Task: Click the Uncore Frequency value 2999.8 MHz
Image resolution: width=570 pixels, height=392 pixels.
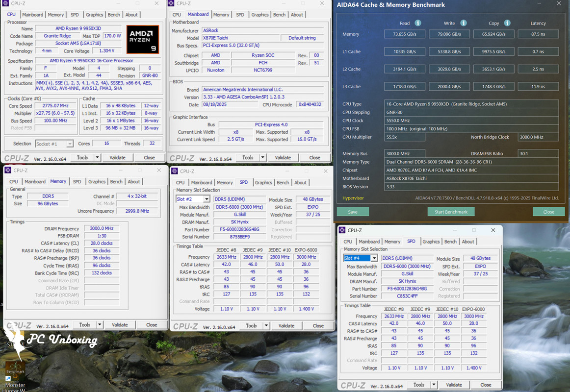Action: [x=137, y=211]
